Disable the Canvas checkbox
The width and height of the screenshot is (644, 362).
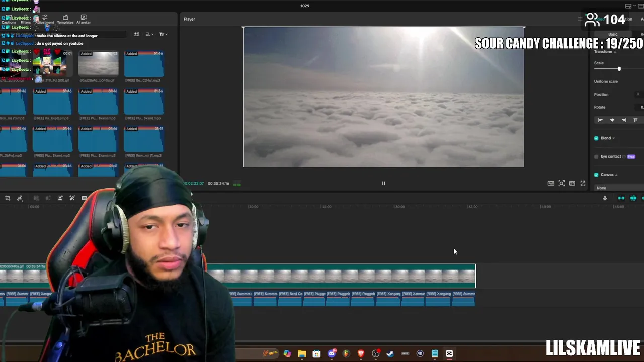596,175
